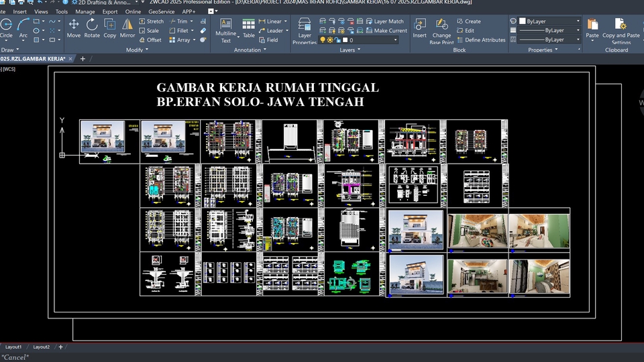Toggle freeze sun icon for layer 0
644x362 pixels.
click(x=330, y=40)
